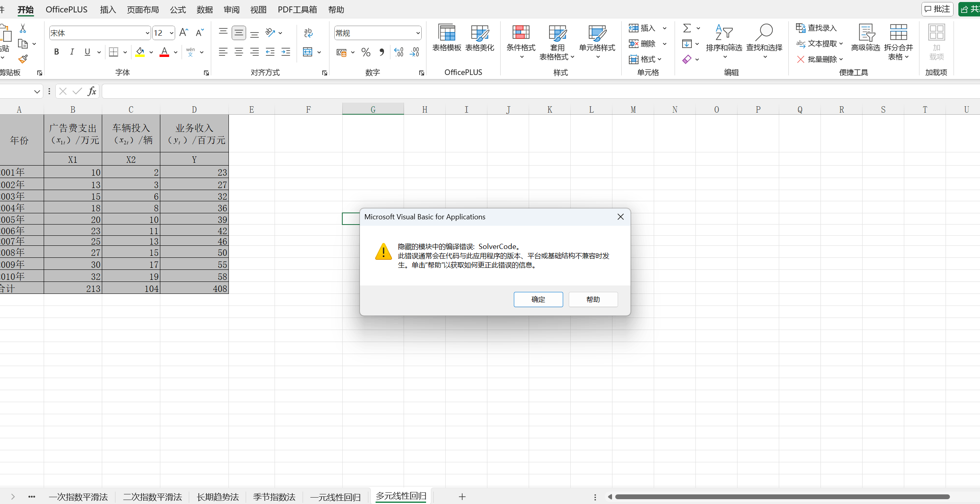This screenshot has width=980, height=504.
Task: Click the 帮助 button in dialog
Action: pyautogui.click(x=593, y=300)
